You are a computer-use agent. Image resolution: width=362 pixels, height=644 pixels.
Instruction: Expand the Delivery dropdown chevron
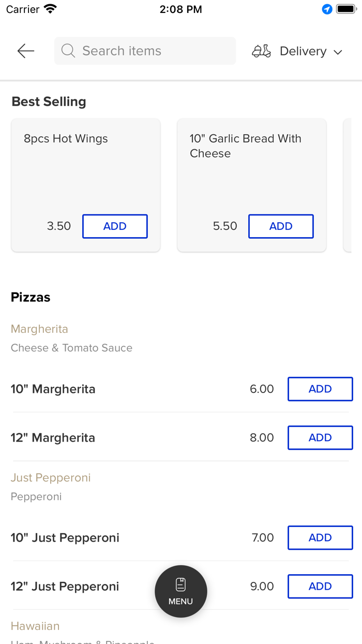(338, 52)
